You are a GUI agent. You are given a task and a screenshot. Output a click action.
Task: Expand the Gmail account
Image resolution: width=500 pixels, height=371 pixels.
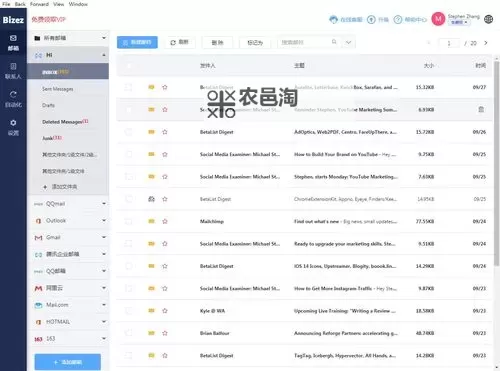[104, 237]
